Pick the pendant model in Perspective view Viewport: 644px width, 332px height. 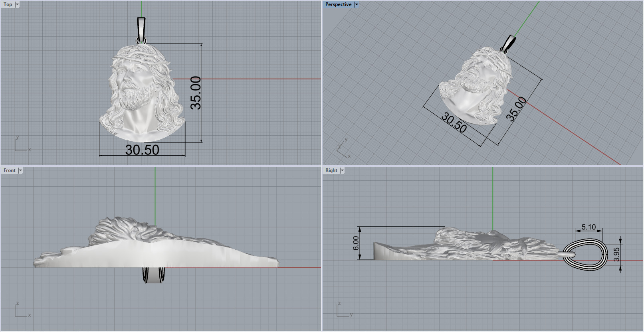(x=475, y=86)
